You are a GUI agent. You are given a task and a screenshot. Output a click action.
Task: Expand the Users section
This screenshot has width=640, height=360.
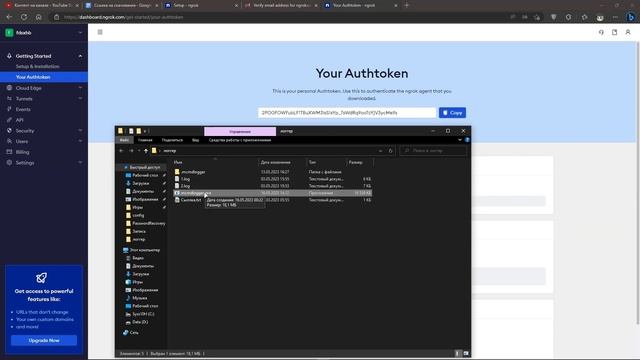[x=80, y=141]
